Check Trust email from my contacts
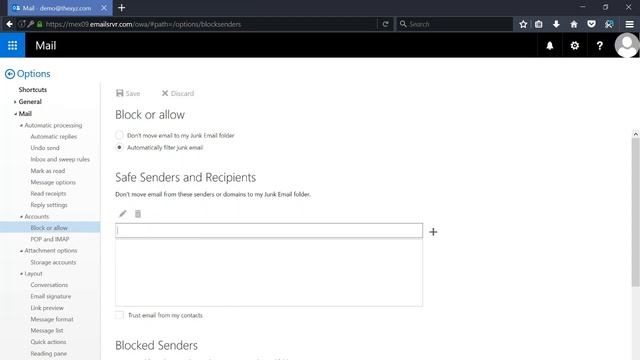The height and width of the screenshot is (360, 640). [x=119, y=315]
